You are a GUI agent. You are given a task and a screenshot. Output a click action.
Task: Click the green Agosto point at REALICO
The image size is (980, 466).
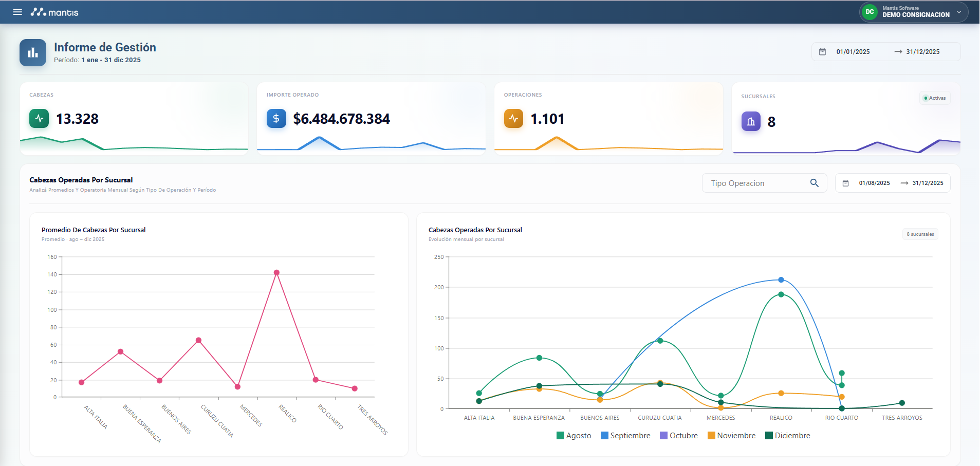[x=781, y=294]
